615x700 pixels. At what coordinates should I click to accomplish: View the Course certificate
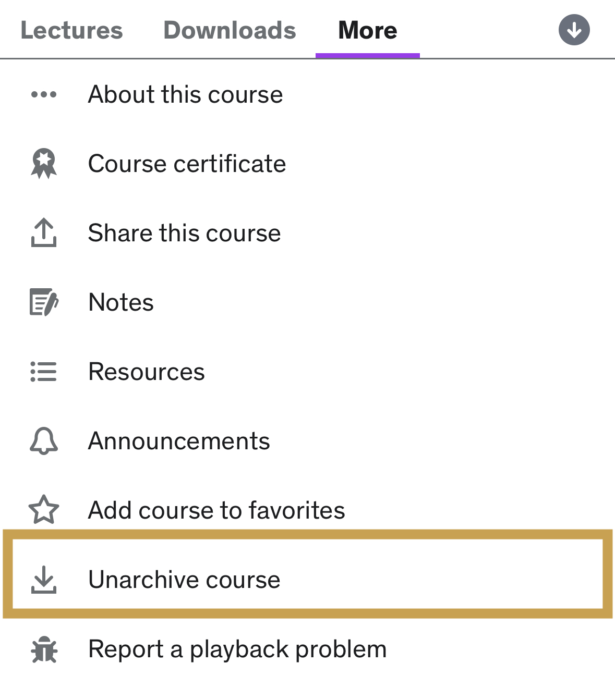(187, 164)
